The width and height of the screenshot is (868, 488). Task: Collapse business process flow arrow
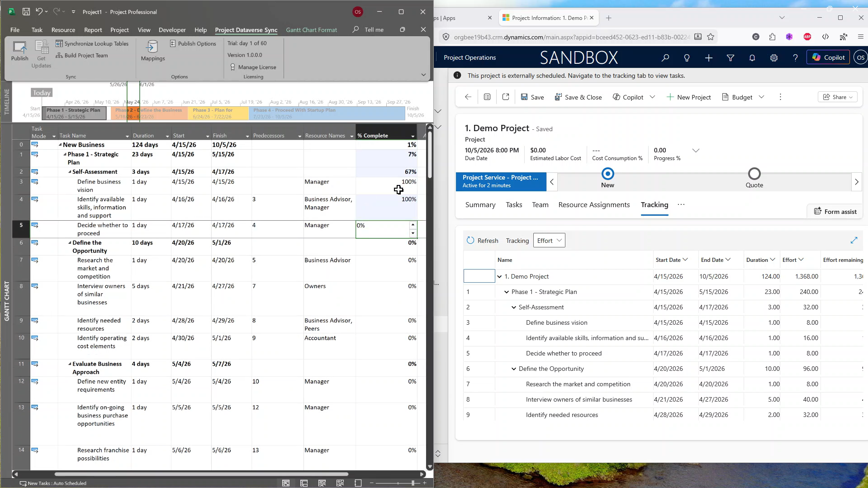[x=552, y=182]
